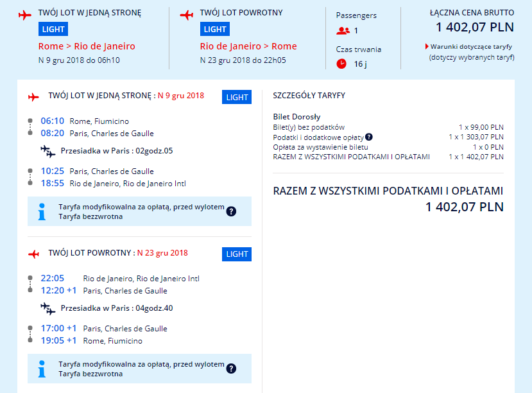532x393 pixels.
Task: Click info icon in outbound fare notice
Action: click(x=42, y=212)
